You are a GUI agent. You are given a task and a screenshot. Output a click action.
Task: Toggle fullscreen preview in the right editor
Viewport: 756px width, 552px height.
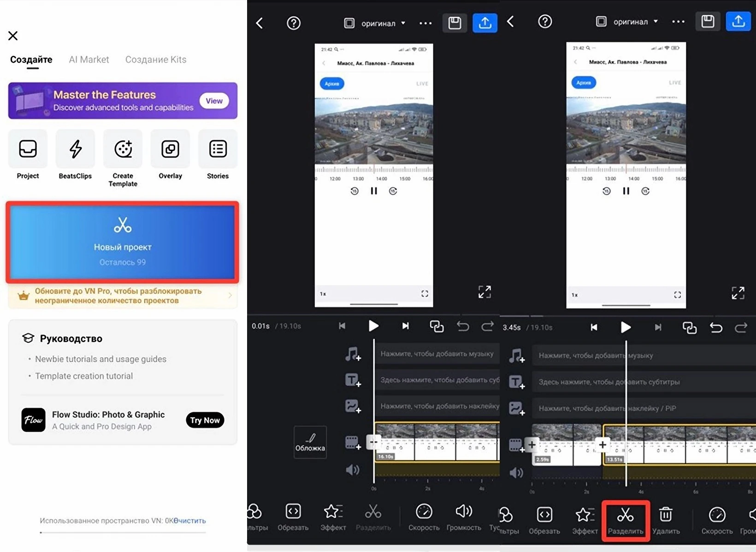point(738,293)
